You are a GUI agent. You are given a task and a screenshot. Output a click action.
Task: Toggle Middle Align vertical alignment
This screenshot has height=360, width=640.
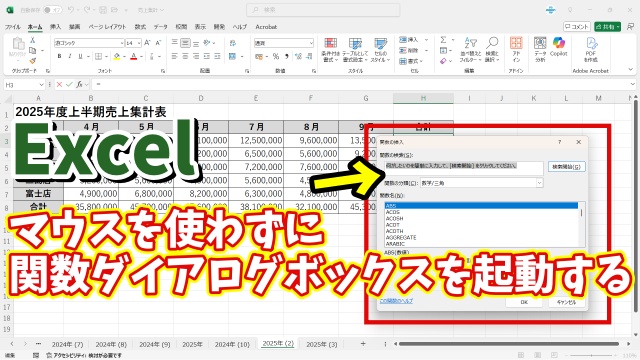tap(185, 42)
